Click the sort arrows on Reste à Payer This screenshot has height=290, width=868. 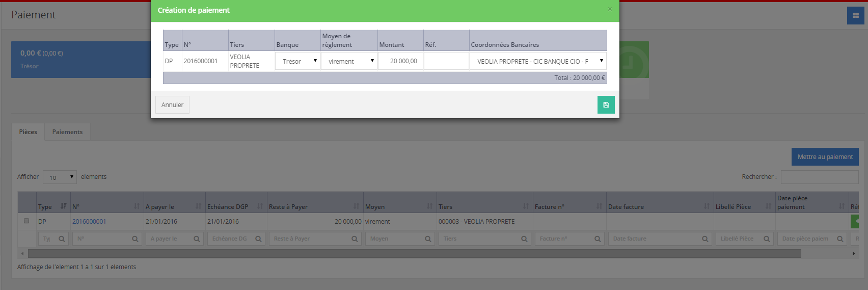[356, 206]
